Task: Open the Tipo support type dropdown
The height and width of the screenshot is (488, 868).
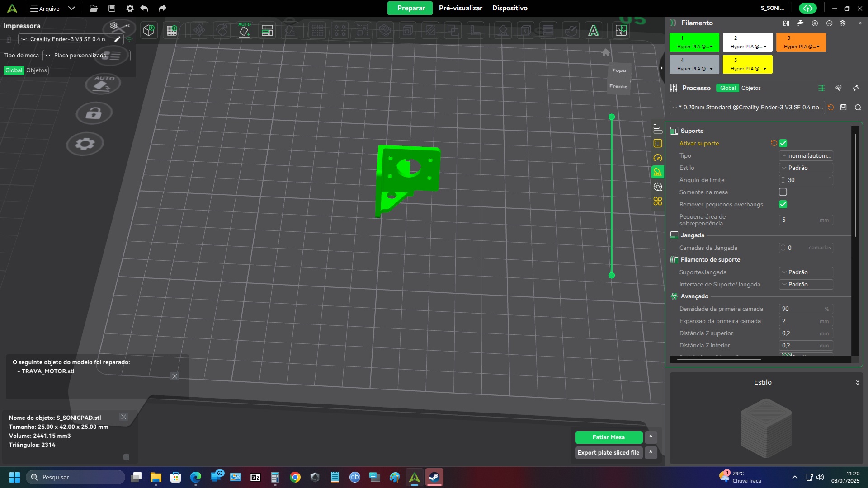Action: tap(806, 155)
